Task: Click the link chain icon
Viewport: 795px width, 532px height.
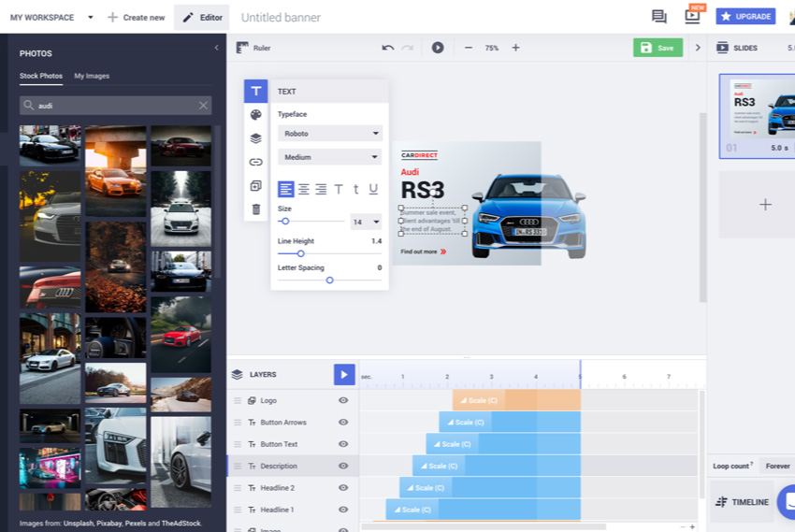Action: (x=255, y=162)
